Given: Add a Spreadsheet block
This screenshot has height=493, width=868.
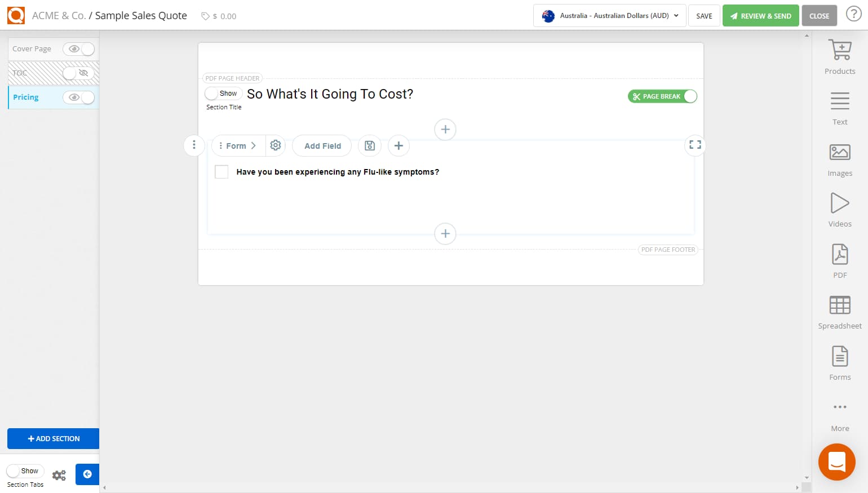Looking at the screenshot, I should (x=840, y=309).
